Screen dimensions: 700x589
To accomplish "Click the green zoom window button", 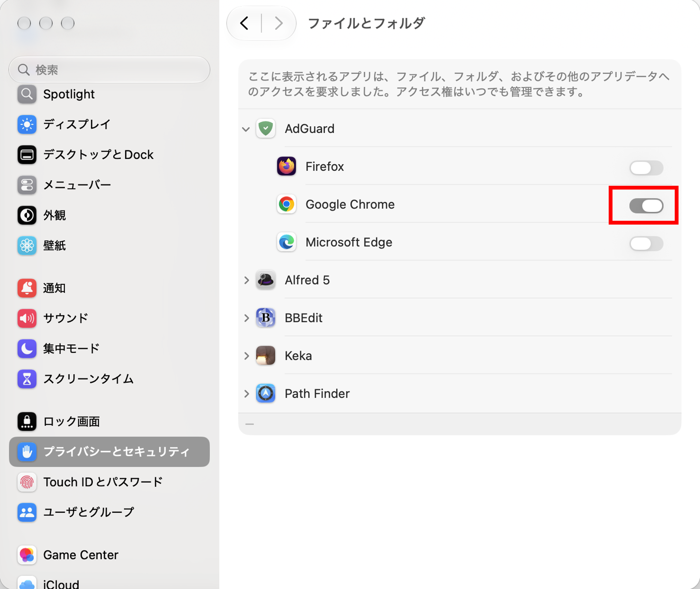I will coord(68,23).
